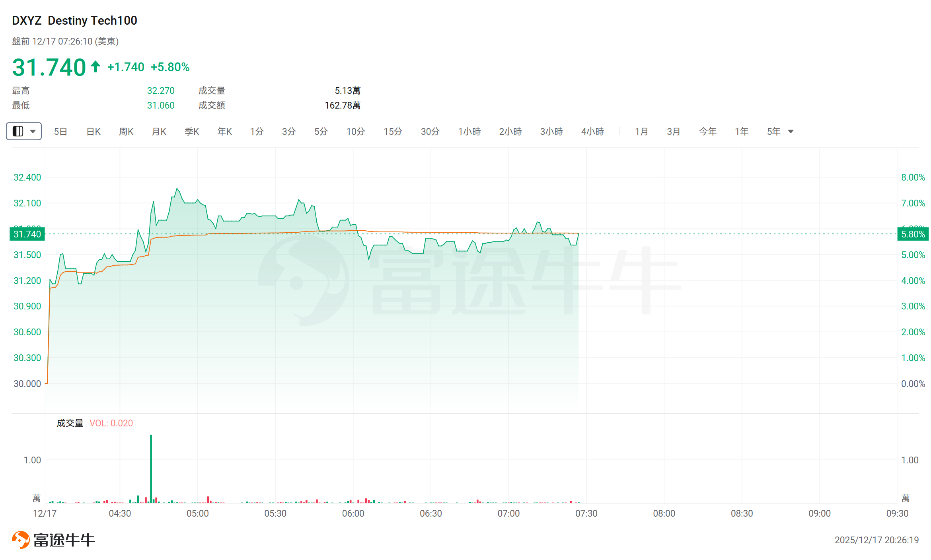Expand the chart layout dropdown caret
The width and height of the screenshot is (931, 560).
click(33, 131)
